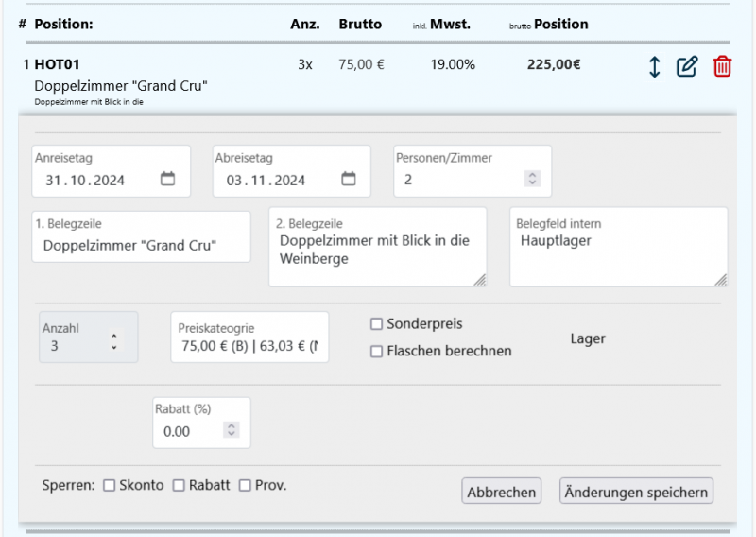Click the move position up/down arrow icon

pyautogui.click(x=654, y=67)
